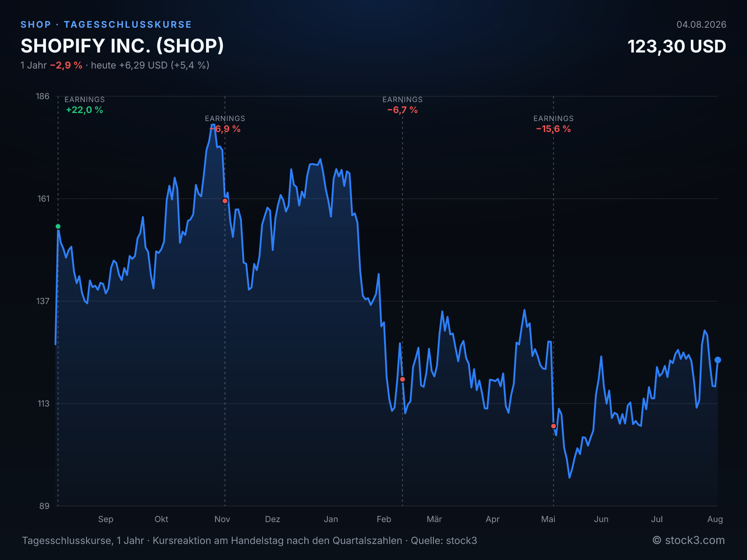Click the Nov axis label
The width and height of the screenshot is (747, 560).
pos(222,519)
